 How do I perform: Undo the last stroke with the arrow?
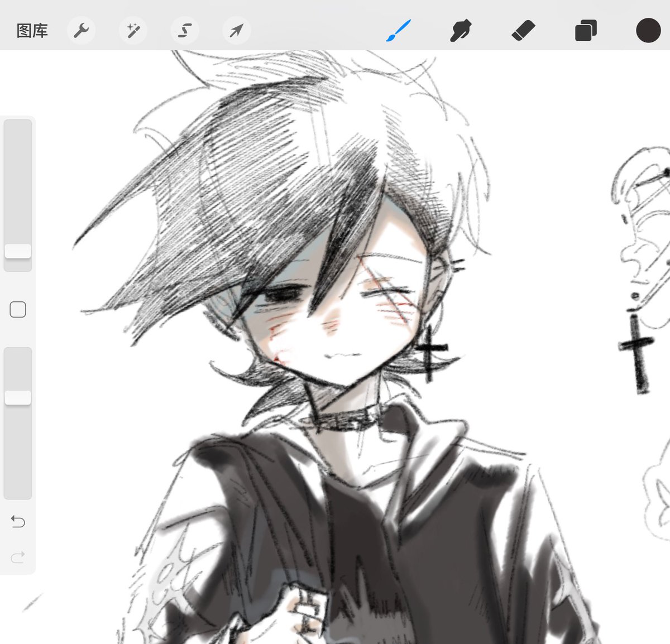coord(18,522)
